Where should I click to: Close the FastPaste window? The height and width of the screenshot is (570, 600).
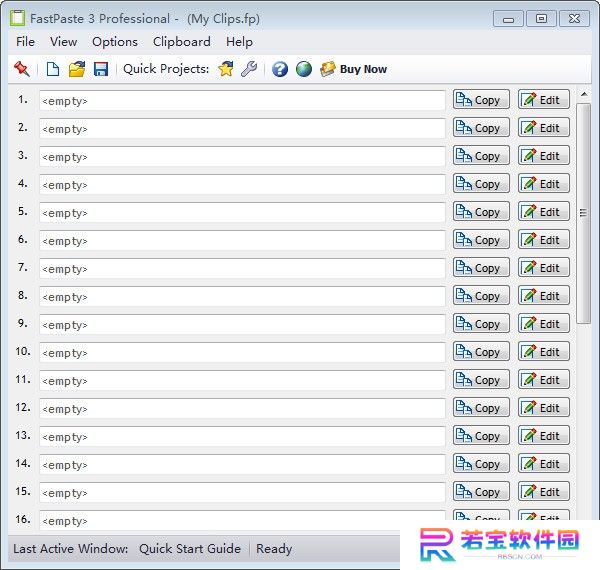tap(574, 19)
